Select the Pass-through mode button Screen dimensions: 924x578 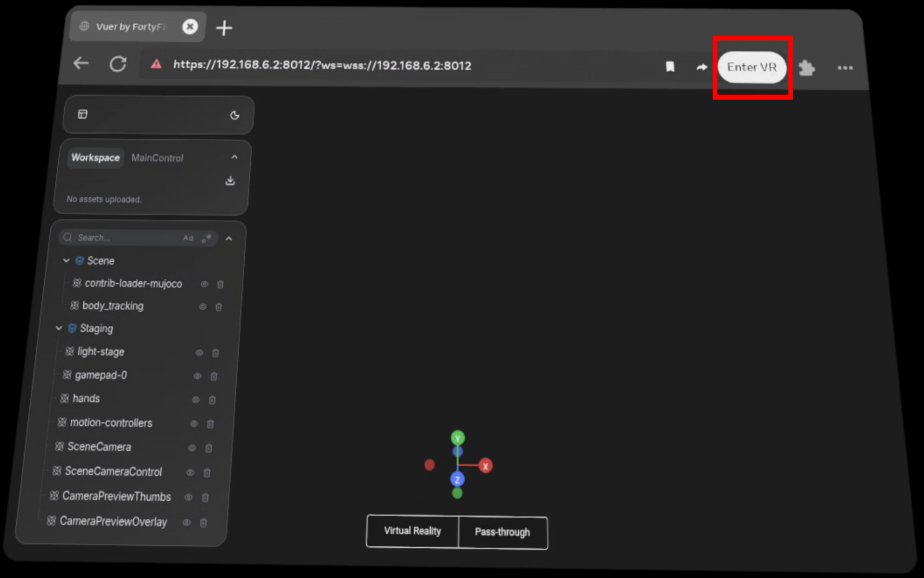[x=502, y=532]
